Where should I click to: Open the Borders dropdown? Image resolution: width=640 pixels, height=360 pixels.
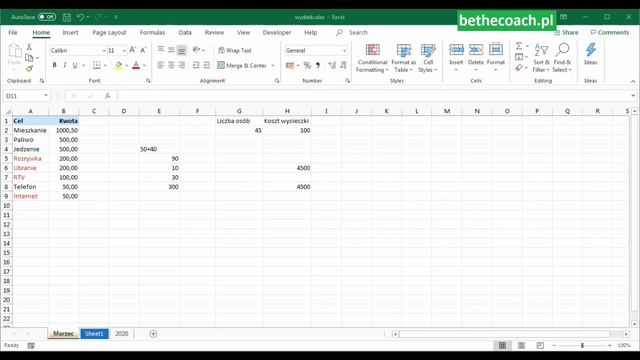pyautogui.click(x=104, y=65)
